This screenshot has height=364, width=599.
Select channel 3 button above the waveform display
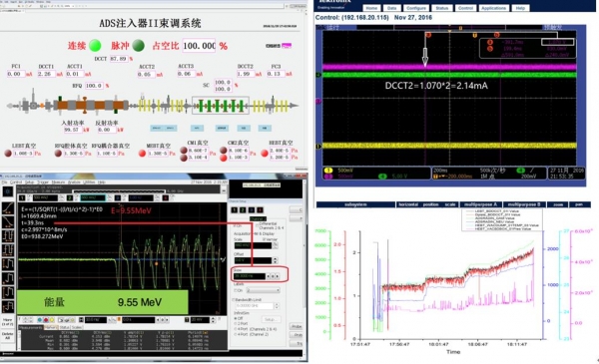click(x=118, y=198)
